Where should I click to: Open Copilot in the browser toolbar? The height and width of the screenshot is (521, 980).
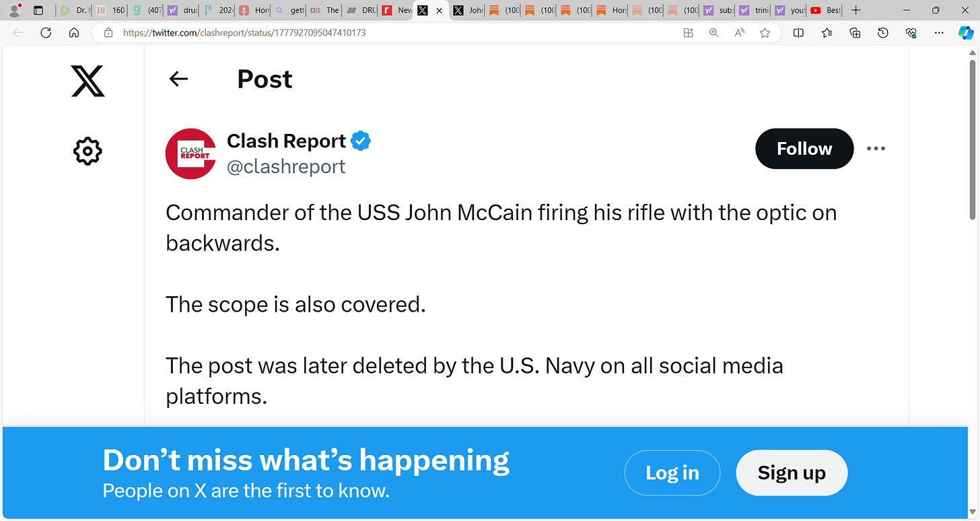pyautogui.click(x=965, y=32)
